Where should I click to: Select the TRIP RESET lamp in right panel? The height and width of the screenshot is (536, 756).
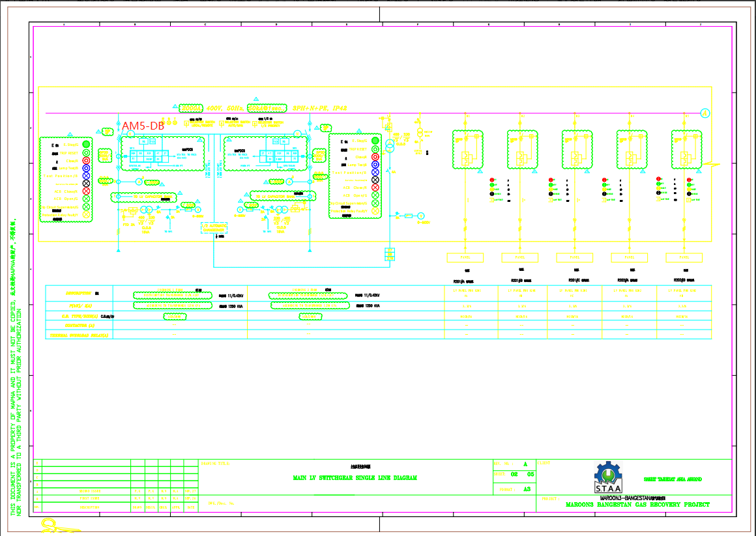click(x=375, y=149)
